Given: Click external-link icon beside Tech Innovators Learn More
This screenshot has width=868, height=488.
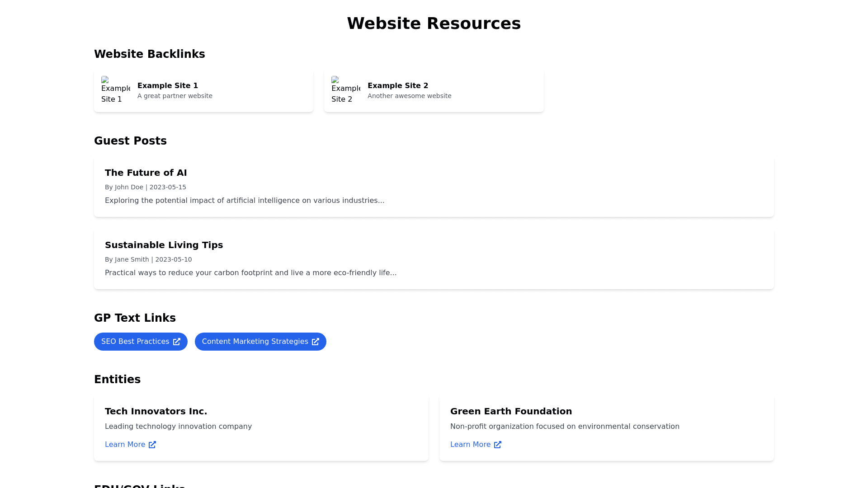Looking at the screenshot, I should coord(152,445).
